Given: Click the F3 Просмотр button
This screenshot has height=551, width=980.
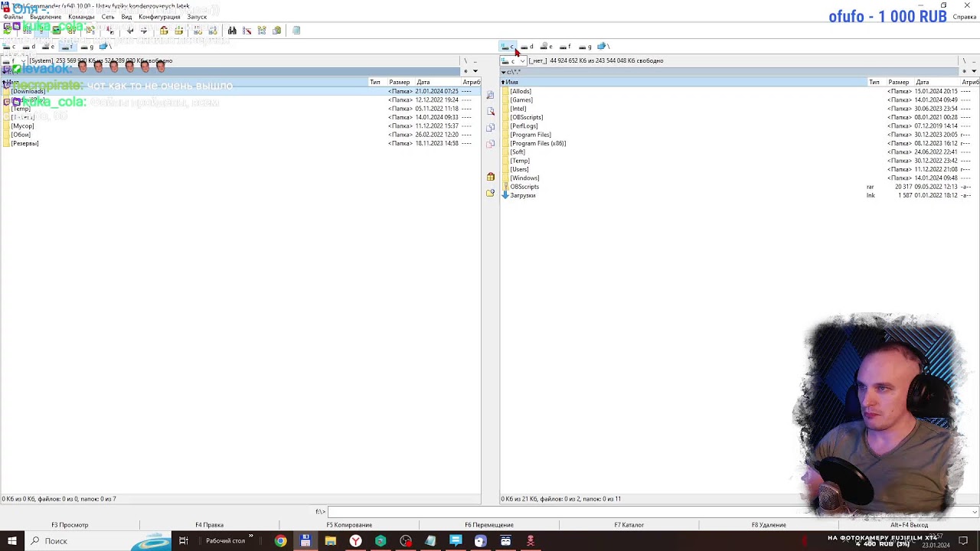Looking at the screenshot, I should coord(70,525).
